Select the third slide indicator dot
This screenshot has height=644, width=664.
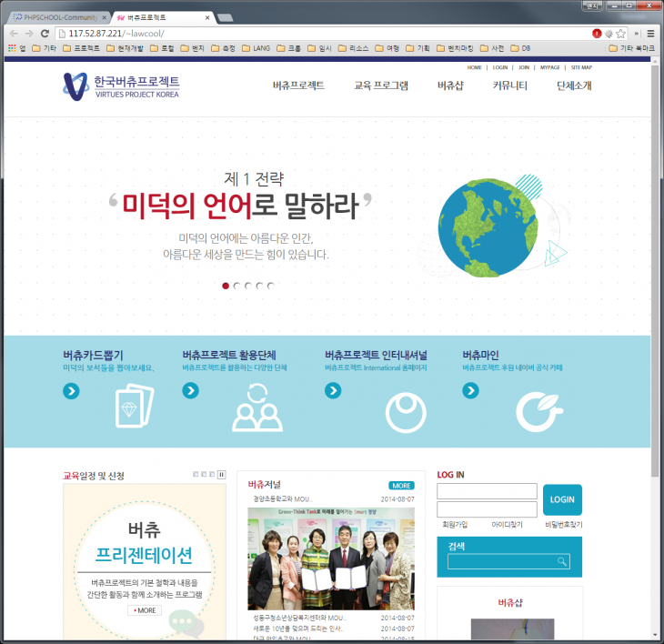coord(248,286)
